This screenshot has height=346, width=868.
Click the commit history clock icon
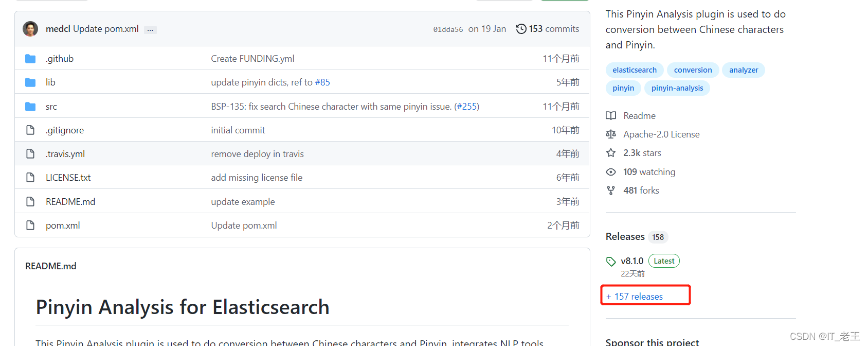coord(521,29)
